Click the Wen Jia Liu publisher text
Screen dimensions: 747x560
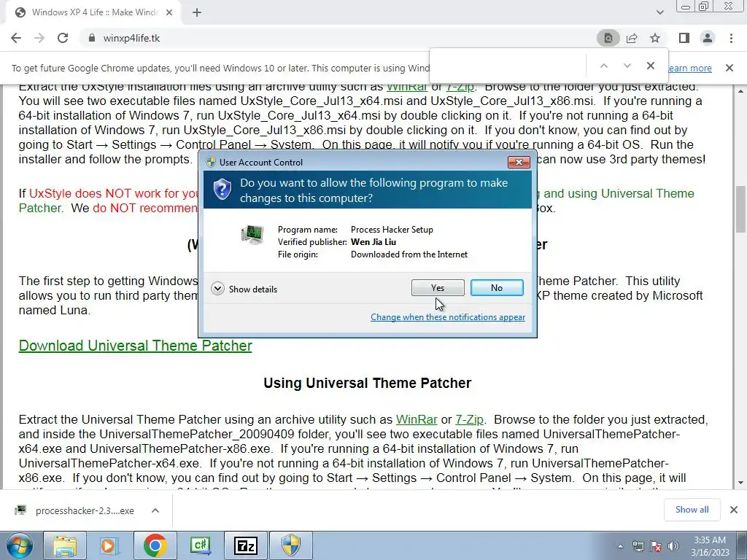373,242
